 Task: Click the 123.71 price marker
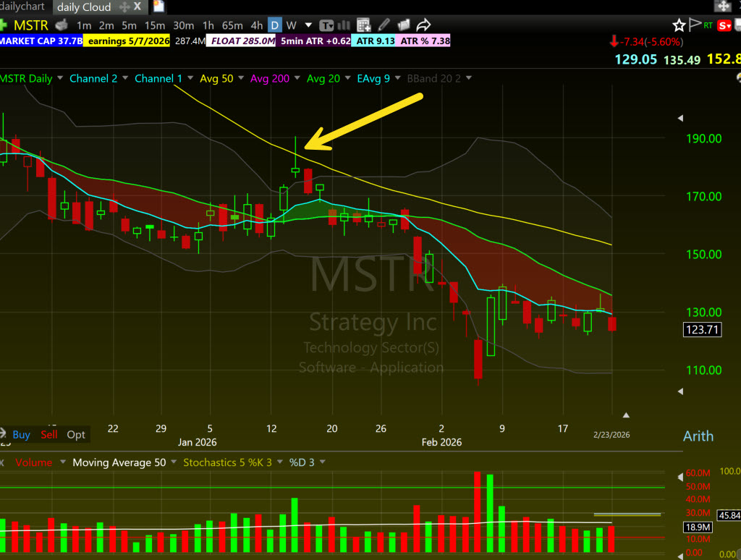tap(702, 329)
